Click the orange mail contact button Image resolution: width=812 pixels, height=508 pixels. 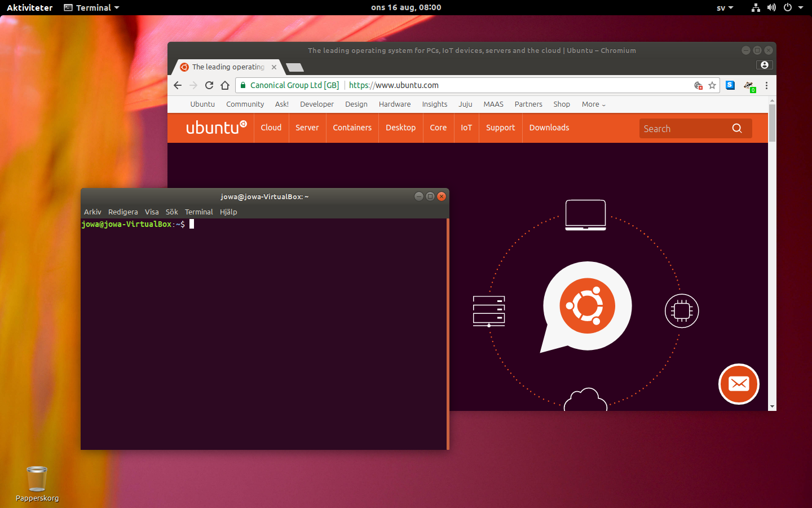pyautogui.click(x=739, y=384)
